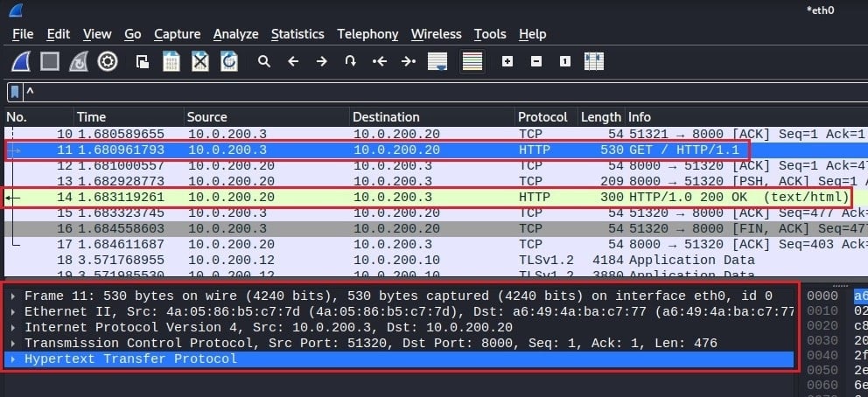Image resolution: width=868 pixels, height=397 pixels.
Task: Start capturing packets with the shark fin icon
Action: click(21, 61)
